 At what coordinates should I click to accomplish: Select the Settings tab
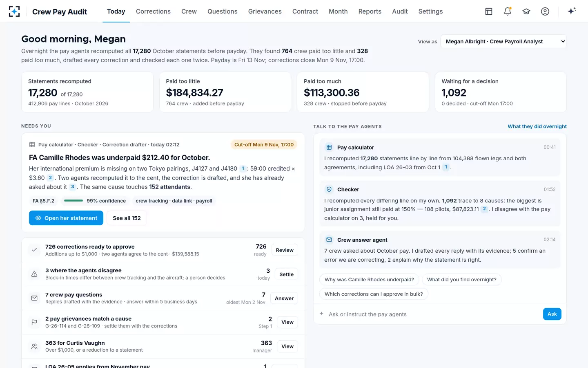pyautogui.click(x=430, y=11)
